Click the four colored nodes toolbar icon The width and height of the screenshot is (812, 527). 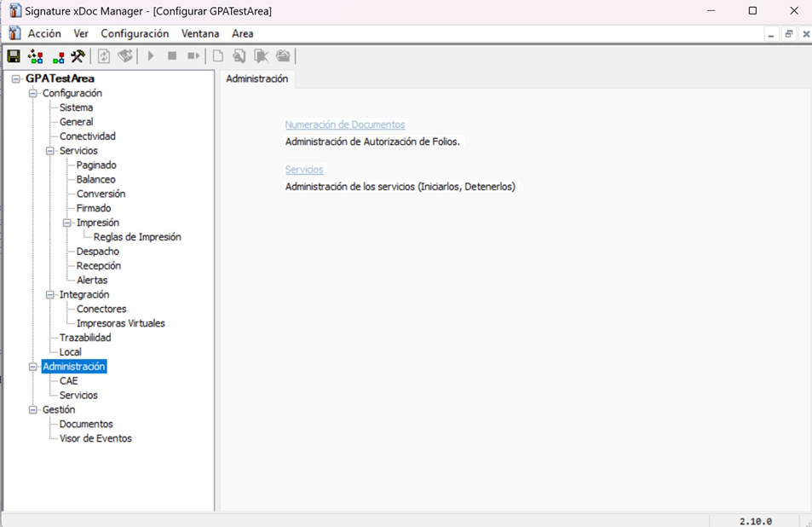[35, 56]
